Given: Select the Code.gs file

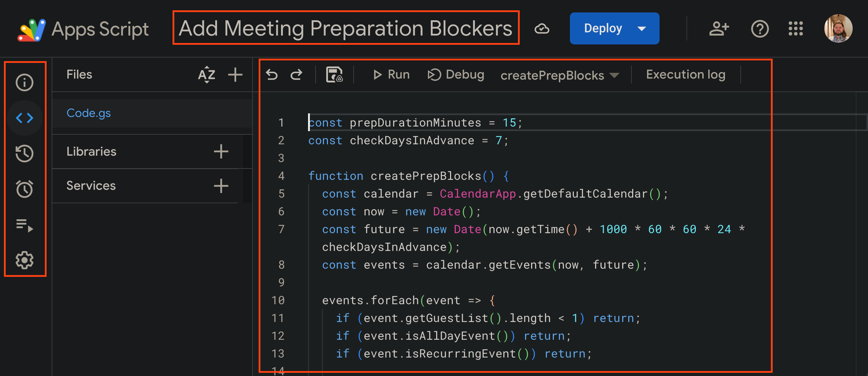Looking at the screenshot, I should [x=89, y=113].
